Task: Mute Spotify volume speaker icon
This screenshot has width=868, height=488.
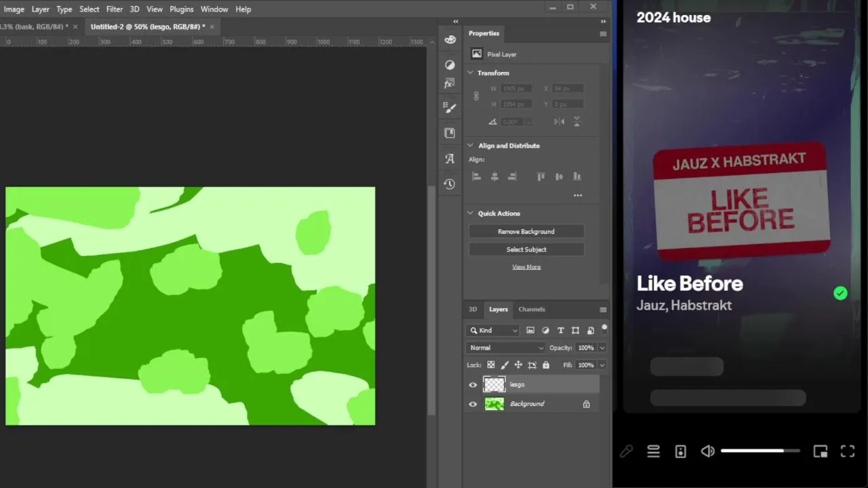Action: [708, 451]
